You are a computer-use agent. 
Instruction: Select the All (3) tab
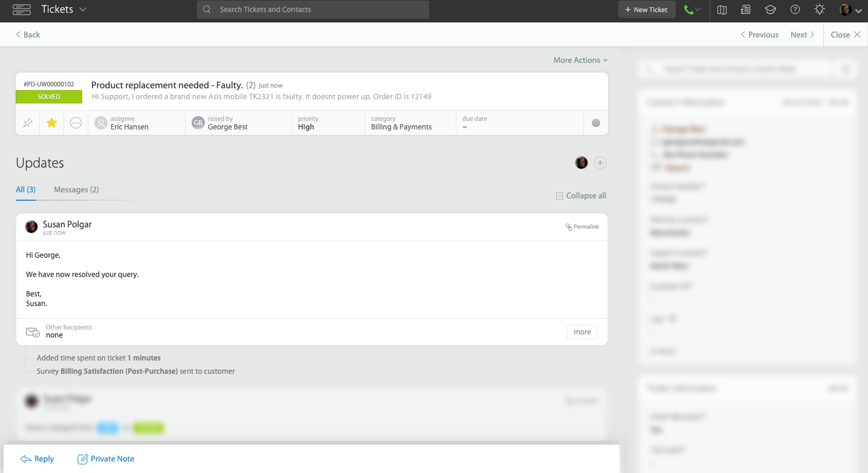(x=25, y=189)
